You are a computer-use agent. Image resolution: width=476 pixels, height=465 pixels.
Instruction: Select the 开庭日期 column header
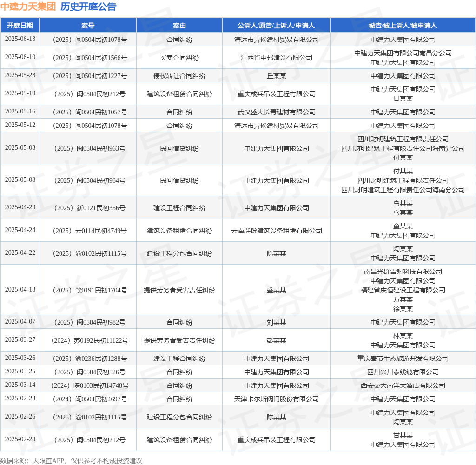coord(20,26)
